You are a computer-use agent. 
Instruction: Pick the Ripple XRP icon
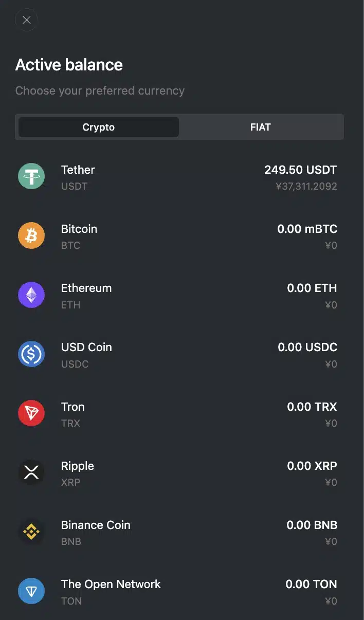31,473
